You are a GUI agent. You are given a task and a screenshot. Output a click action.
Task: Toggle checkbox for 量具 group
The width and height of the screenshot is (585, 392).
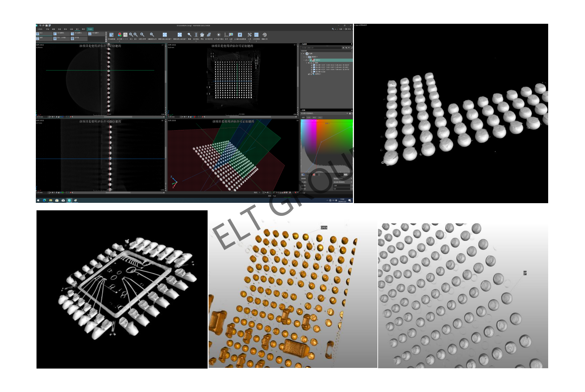point(311,63)
